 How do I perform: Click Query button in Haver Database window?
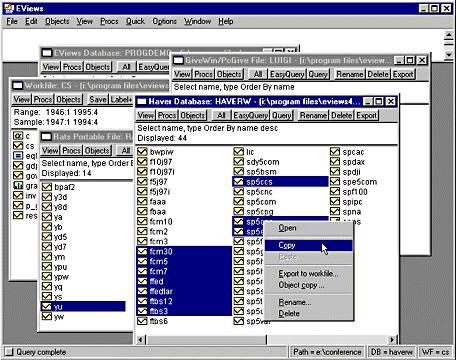pyautogui.click(x=282, y=115)
